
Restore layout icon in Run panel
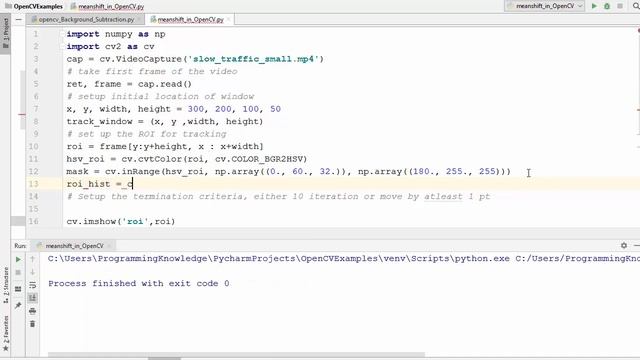(x=18, y=289)
